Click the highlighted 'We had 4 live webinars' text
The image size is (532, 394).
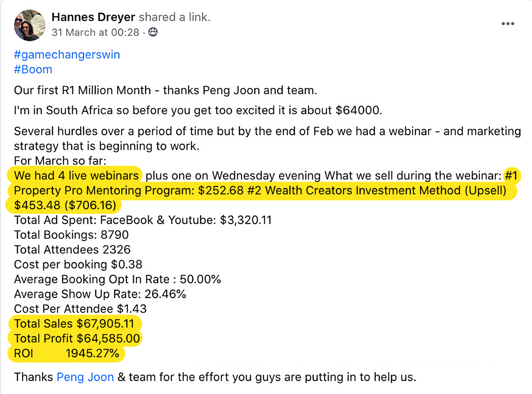tap(76, 175)
